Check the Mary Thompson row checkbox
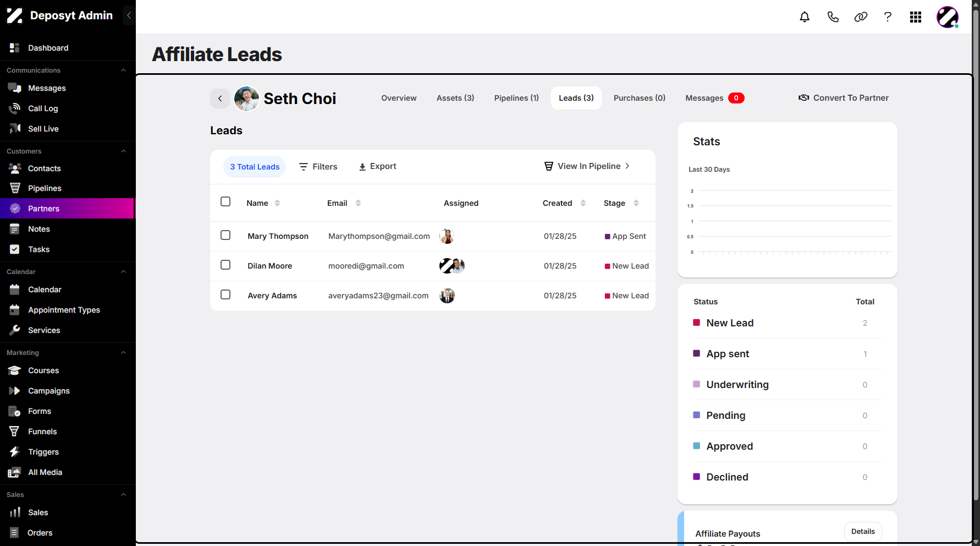This screenshot has height=546, width=980. [x=225, y=235]
